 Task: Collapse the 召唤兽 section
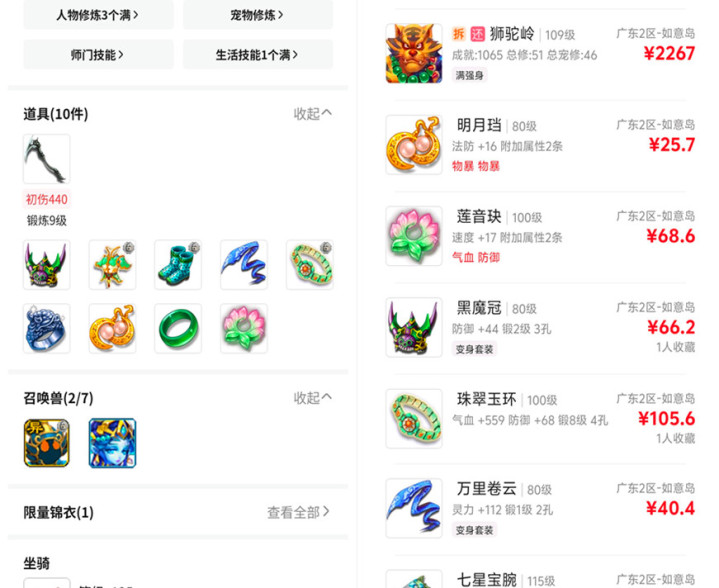(312, 398)
